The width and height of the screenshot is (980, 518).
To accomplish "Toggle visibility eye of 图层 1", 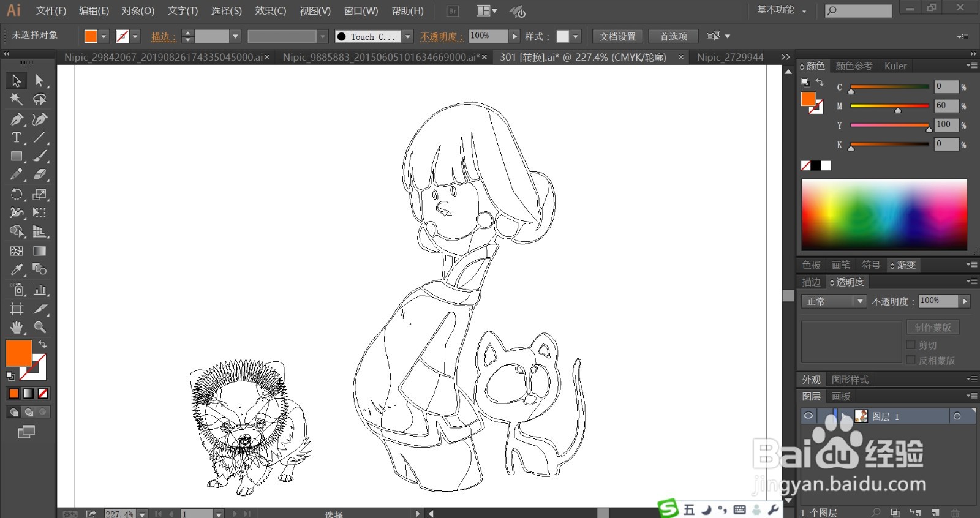I will point(809,416).
